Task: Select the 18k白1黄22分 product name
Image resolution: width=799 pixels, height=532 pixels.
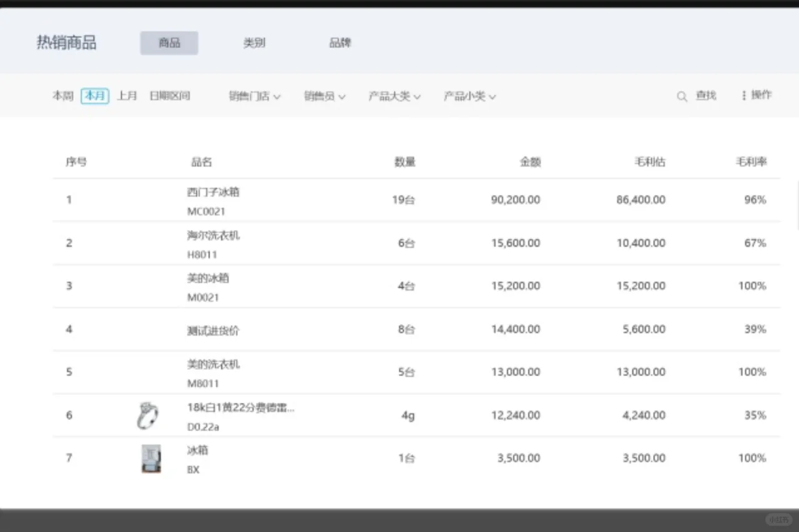Action: click(x=241, y=408)
